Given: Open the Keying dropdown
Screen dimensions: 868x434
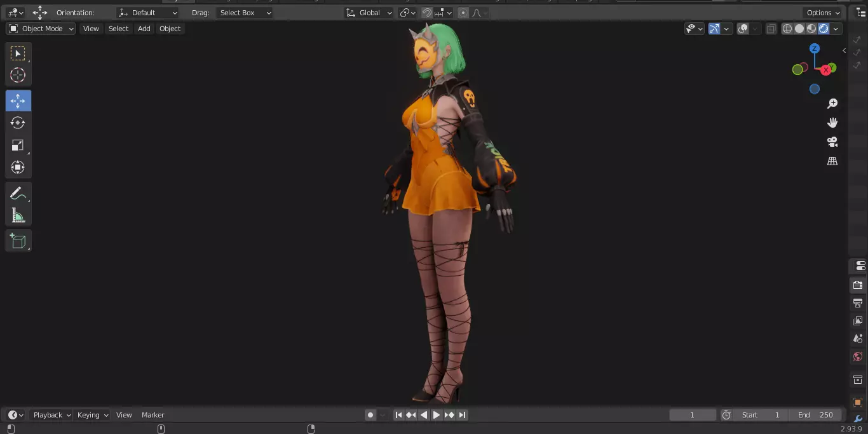Looking at the screenshot, I should click(93, 415).
